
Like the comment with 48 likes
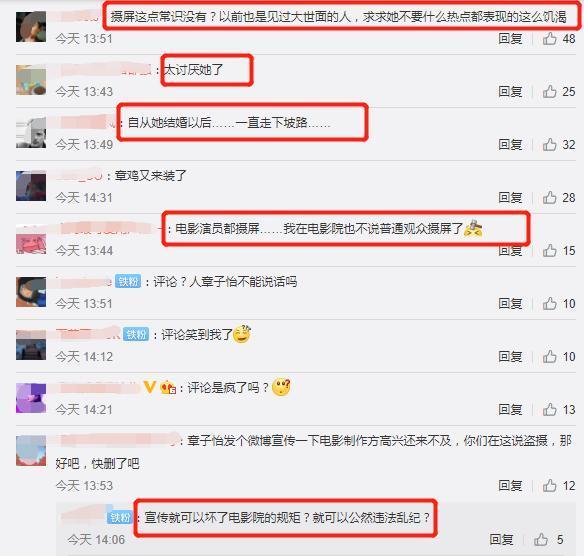[x=550, y=38]
